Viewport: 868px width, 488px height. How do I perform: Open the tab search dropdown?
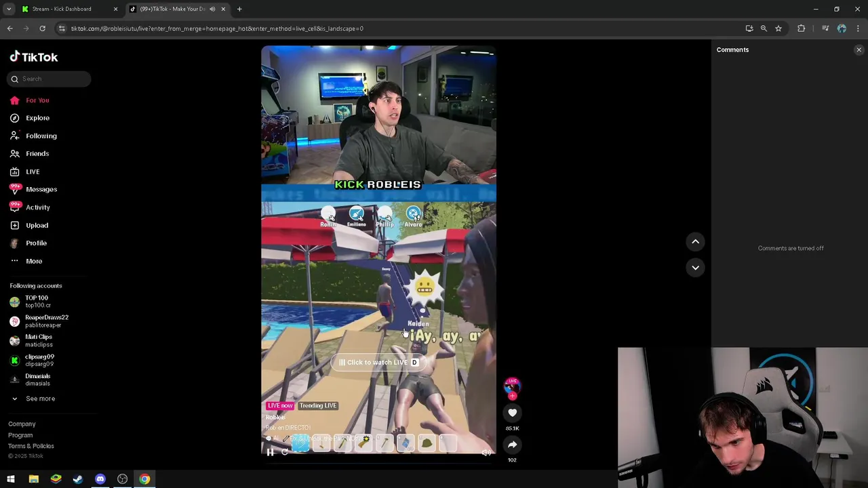[9, 9]
